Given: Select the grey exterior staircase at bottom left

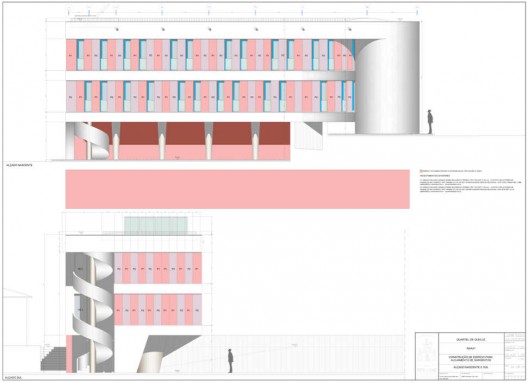Looking at the screenshot, I should [54, 358].
